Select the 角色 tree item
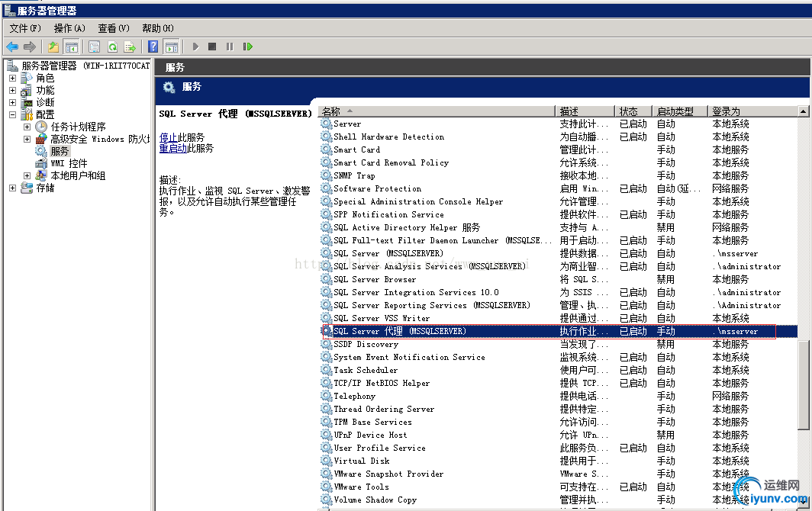Screen dimensions: 812x511 [x=45, y=79]
